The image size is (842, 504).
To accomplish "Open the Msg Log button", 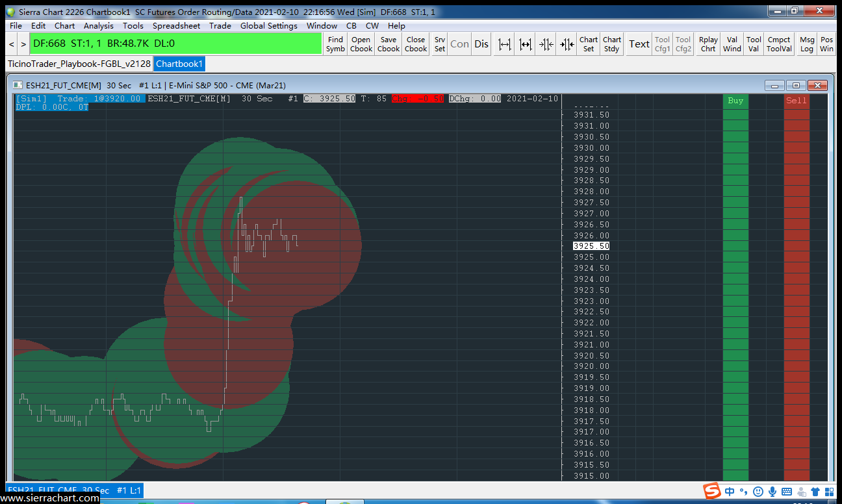I will [x=807, y=44].
